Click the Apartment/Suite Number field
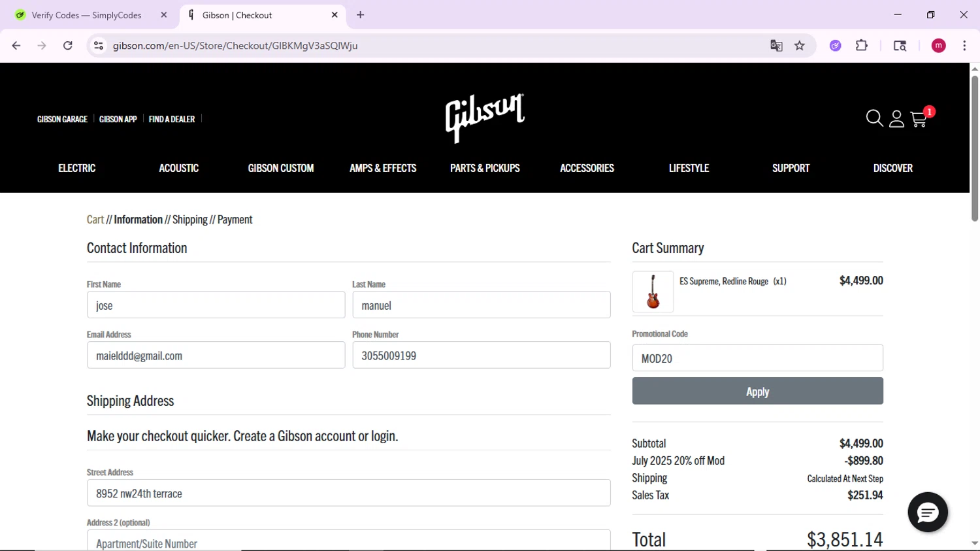 click(349, 541)
